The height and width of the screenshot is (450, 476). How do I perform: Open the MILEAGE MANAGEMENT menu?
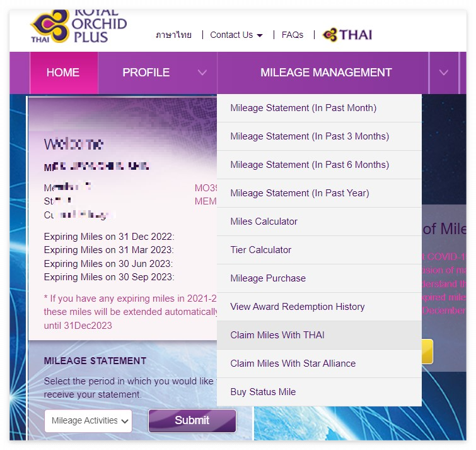click(326, 73)
